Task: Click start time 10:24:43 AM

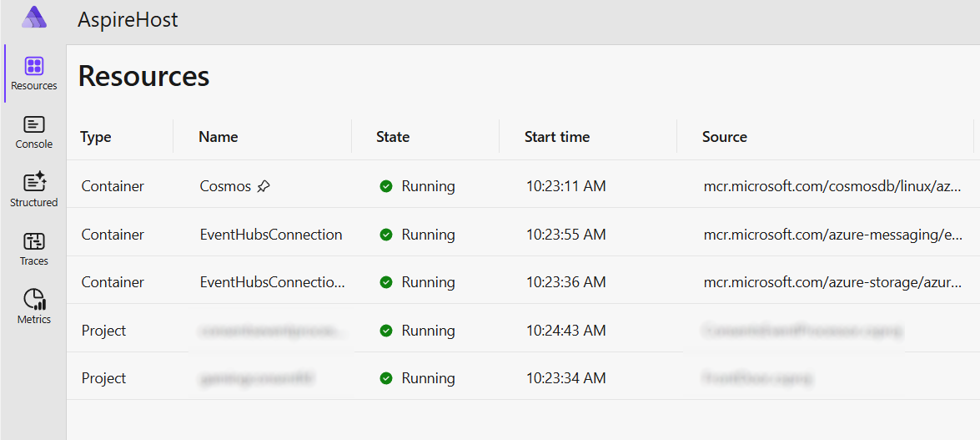Action: [x=565, y=331]
